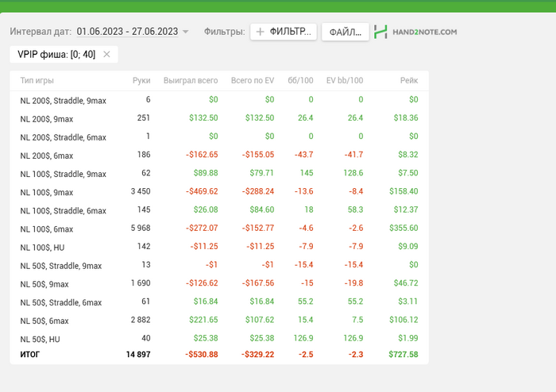Click the ИТОГ total row label
The image size is (556, 392).
[x=30, y=355]
